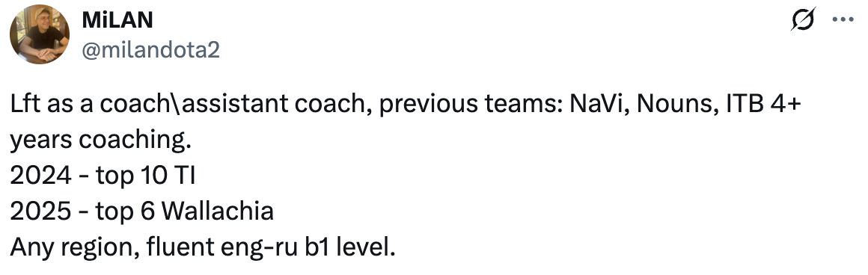
Task: Click the "b1 level." text at end
Action: point(350,247)
